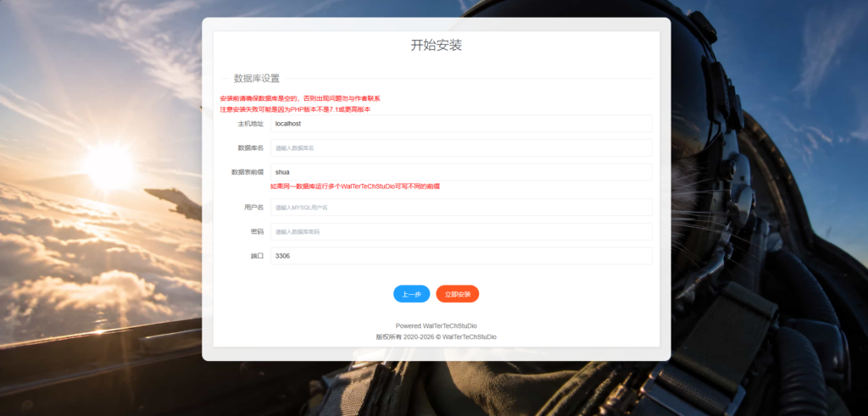868x416 pixels.
Task: Click the 数据库名 label
Action: [x=251, y=147]
